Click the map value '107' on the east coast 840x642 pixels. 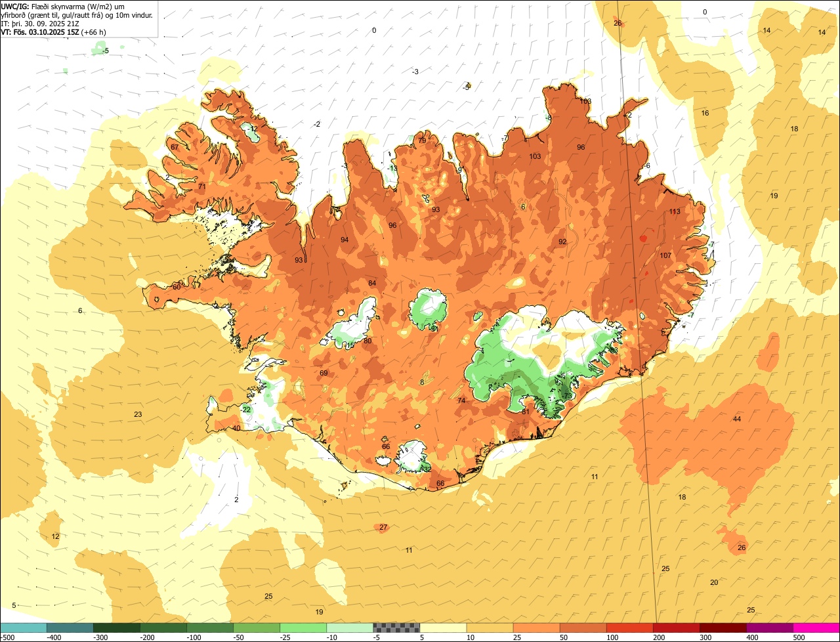665,255
